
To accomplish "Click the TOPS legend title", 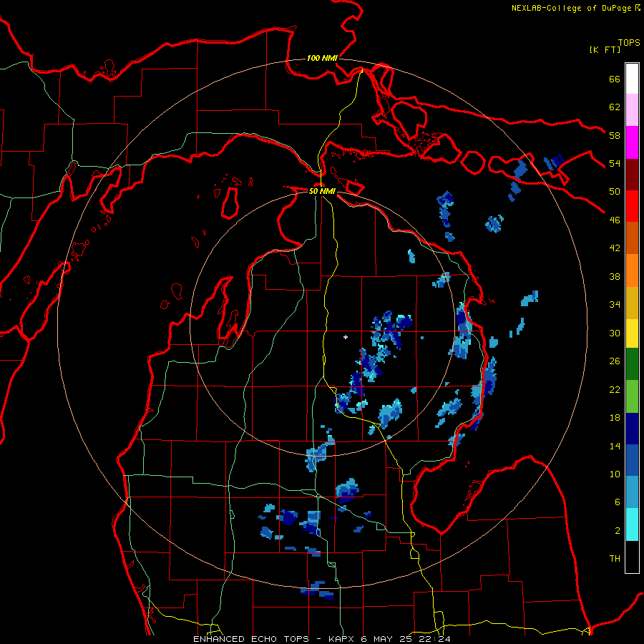I will coord(629,43).
